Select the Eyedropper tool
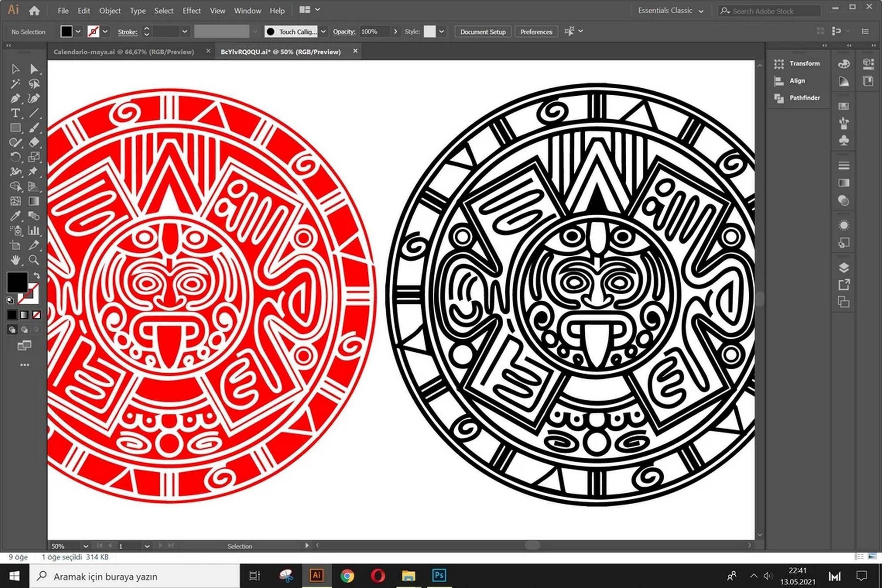The width and height of the screenshot is (882, 588). click(x=15, y=216)
